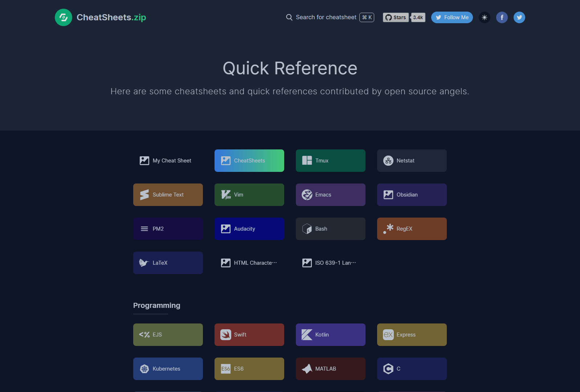Open the HTML Characte… card

(x=249, y=263)
